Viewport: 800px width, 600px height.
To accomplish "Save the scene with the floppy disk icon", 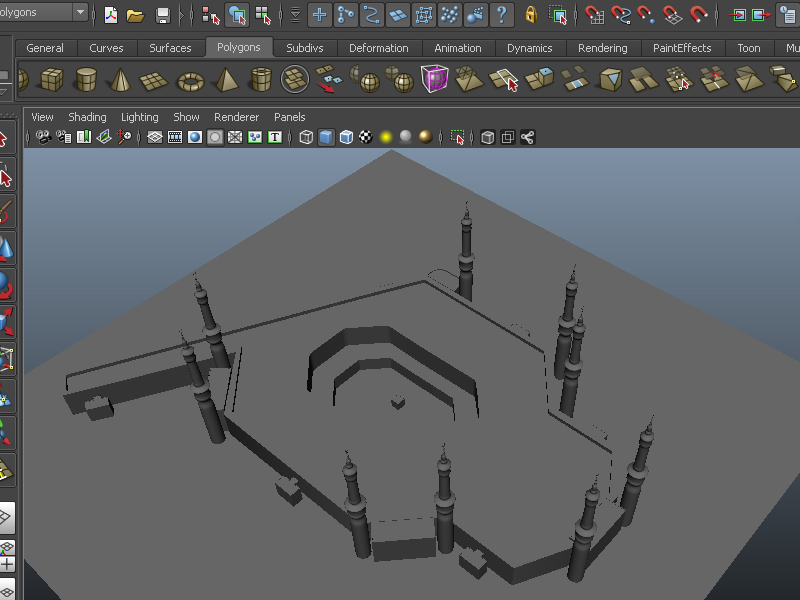I will [163, 15].
